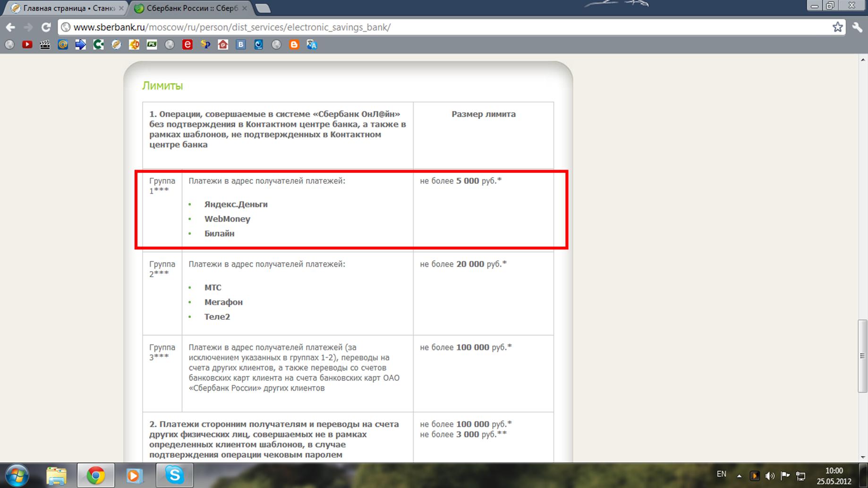Viewport: 868px width, 488px height.
Task: Go forward to the next page
Action: (28, 27)
